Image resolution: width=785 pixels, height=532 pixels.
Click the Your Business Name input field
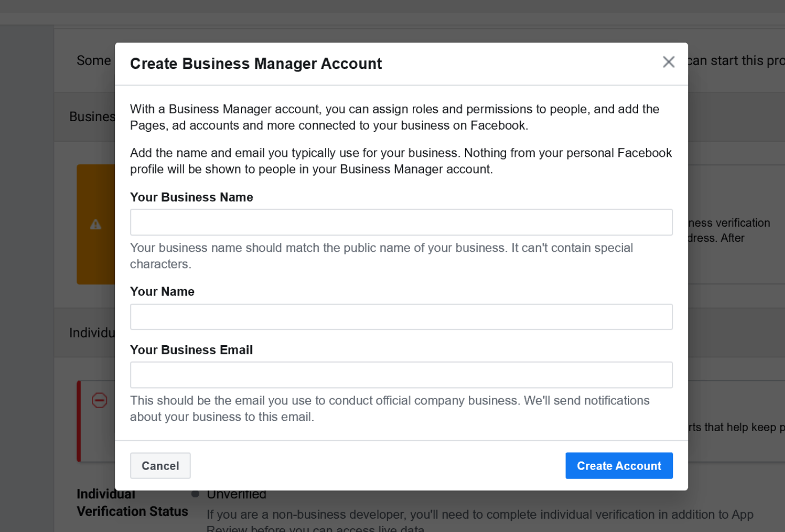(401, 222)
